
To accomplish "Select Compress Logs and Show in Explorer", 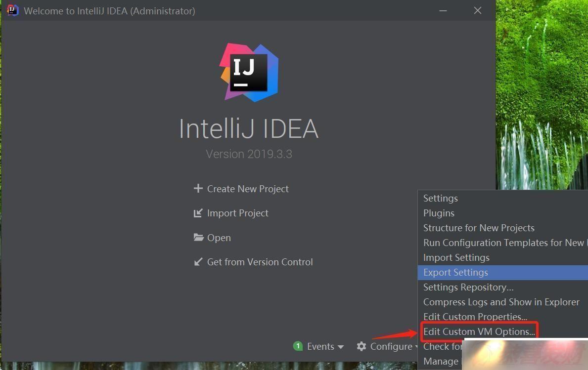I will pyautogui.click(x=503, y=302).
